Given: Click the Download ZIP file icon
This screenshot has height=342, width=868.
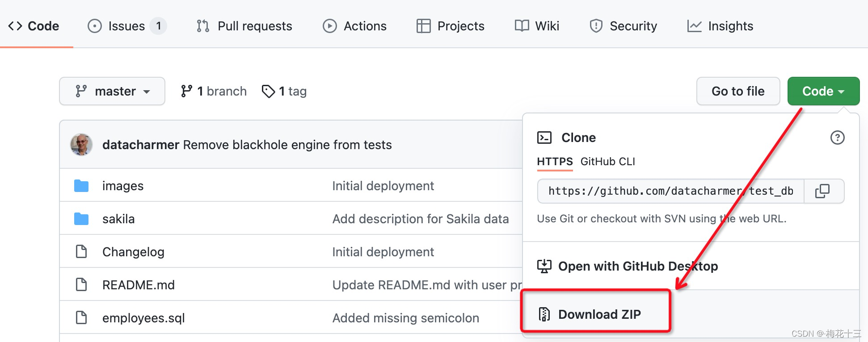Looking at the screenshot, I should coord(544,314).
